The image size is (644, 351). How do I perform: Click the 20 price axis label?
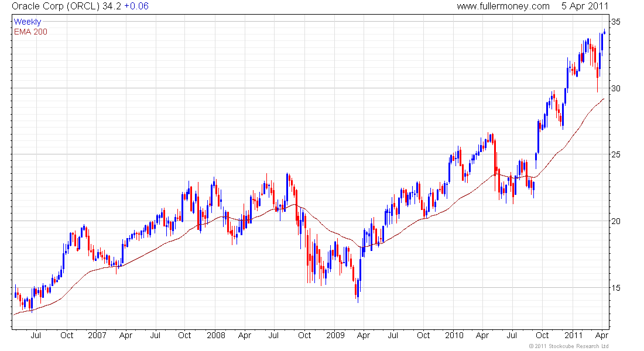coord(616,221)
